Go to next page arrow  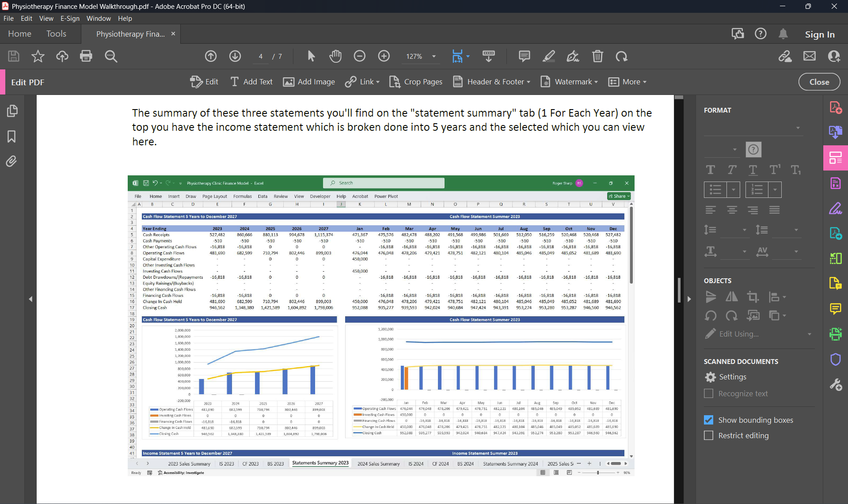coord(235,56)
